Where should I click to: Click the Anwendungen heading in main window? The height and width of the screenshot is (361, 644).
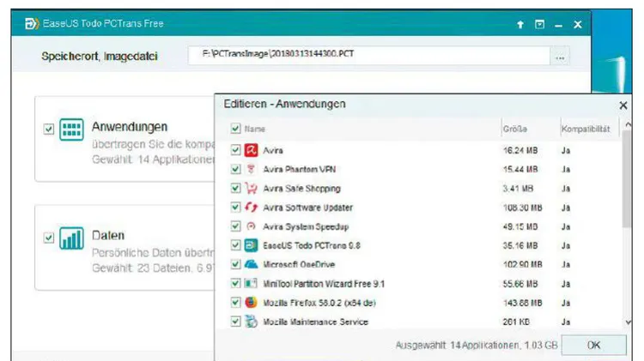[130, 127]
